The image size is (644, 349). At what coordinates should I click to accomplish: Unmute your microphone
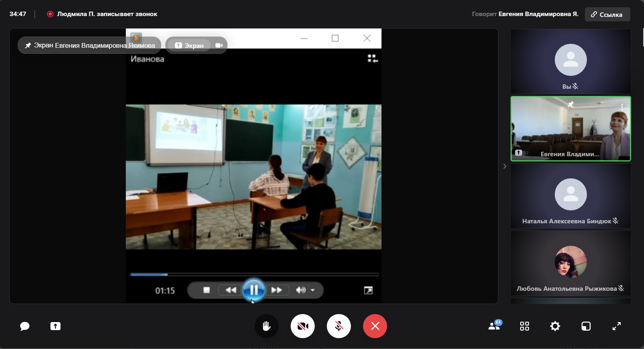[x=339, y=326]
